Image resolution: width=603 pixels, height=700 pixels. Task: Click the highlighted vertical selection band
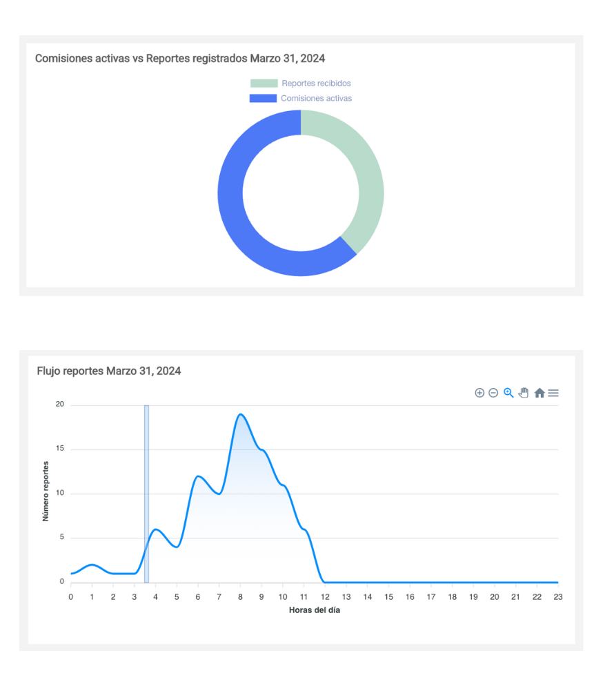[x=146, y=483]
